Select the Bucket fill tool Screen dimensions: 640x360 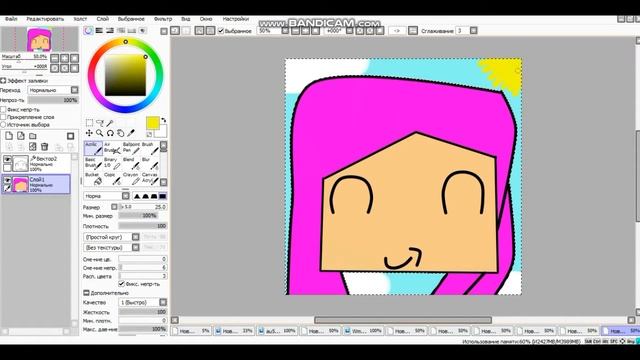(93, 178)
